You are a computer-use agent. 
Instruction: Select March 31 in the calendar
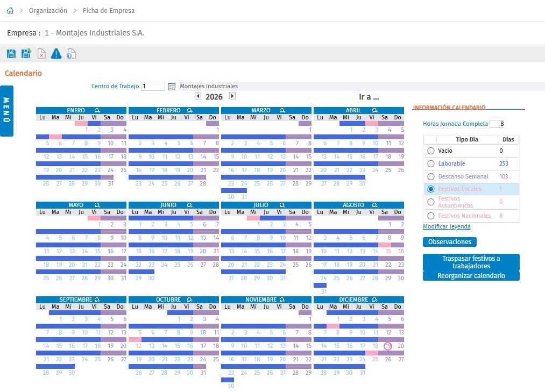tap(244, 197)
